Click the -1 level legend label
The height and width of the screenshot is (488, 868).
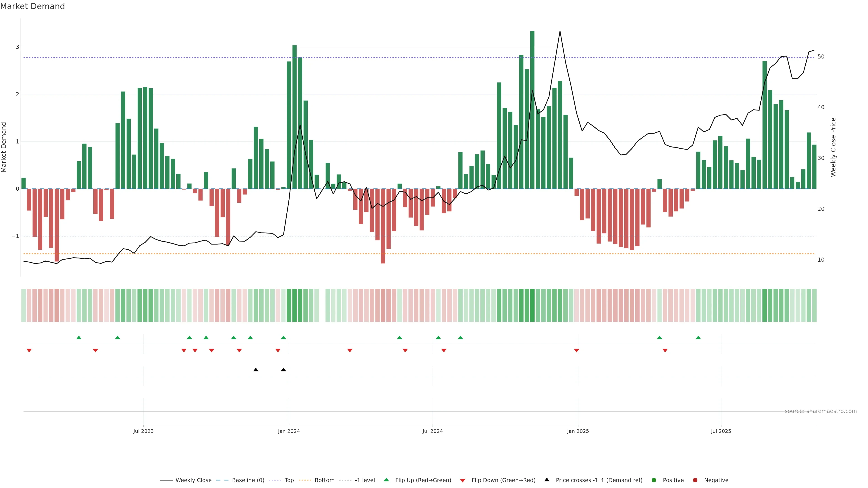365,480
